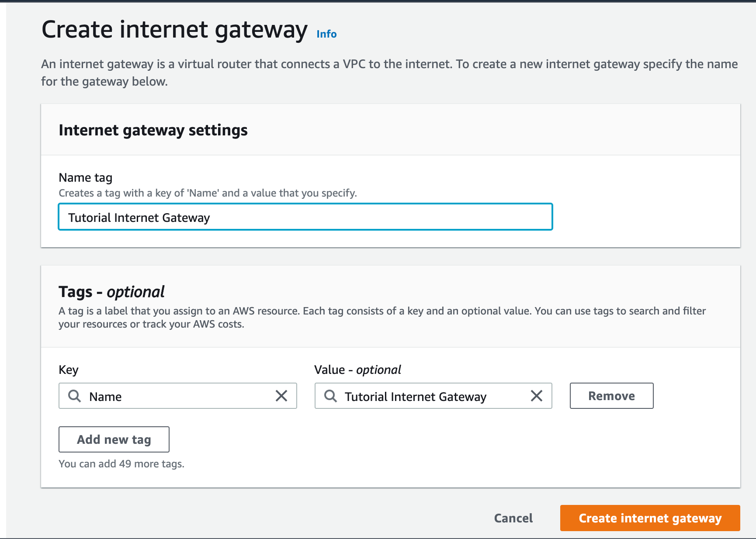Click the Tags - optional section heading
756x539 pixels.
[x=111, y=292]
